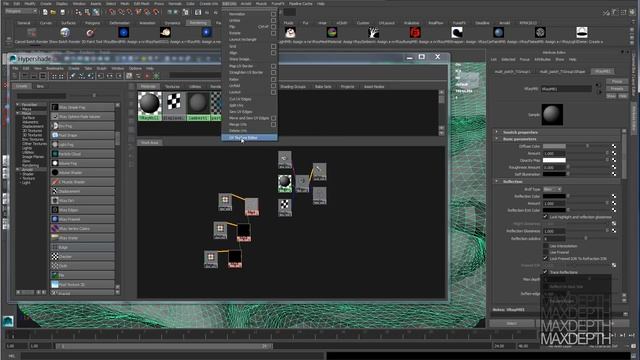The height and width of the screenshot is (360, 640).
Task: Click Select button below Attribute Editor
Action: [511, 323]
